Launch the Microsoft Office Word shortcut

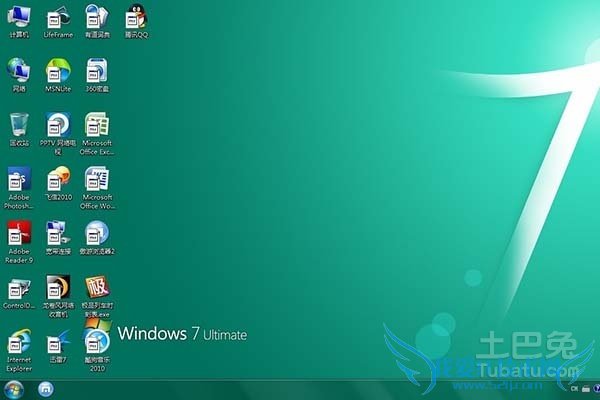tap(97, 179)
